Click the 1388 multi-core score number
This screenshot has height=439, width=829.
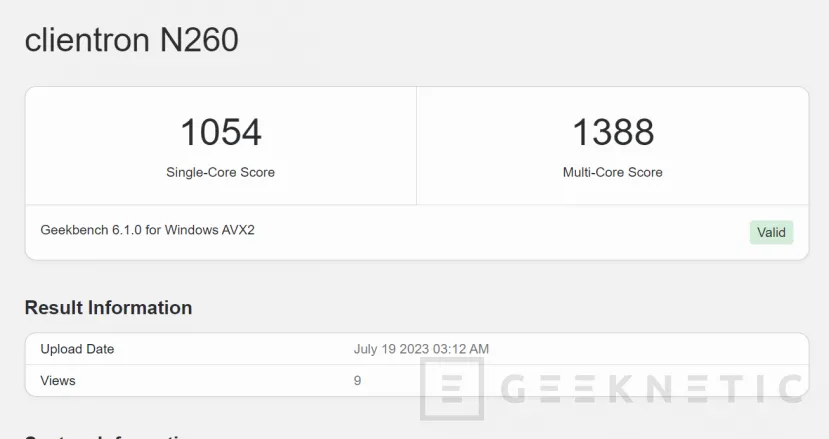613,132
